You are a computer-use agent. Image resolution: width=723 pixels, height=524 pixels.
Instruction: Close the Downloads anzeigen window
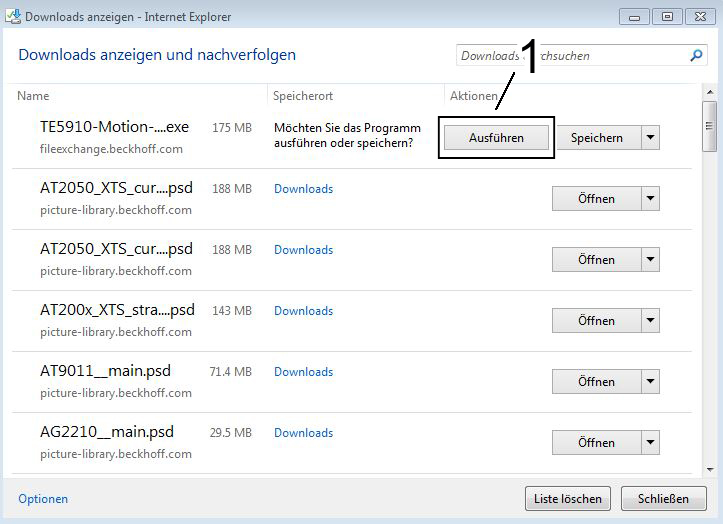(700, 17)
